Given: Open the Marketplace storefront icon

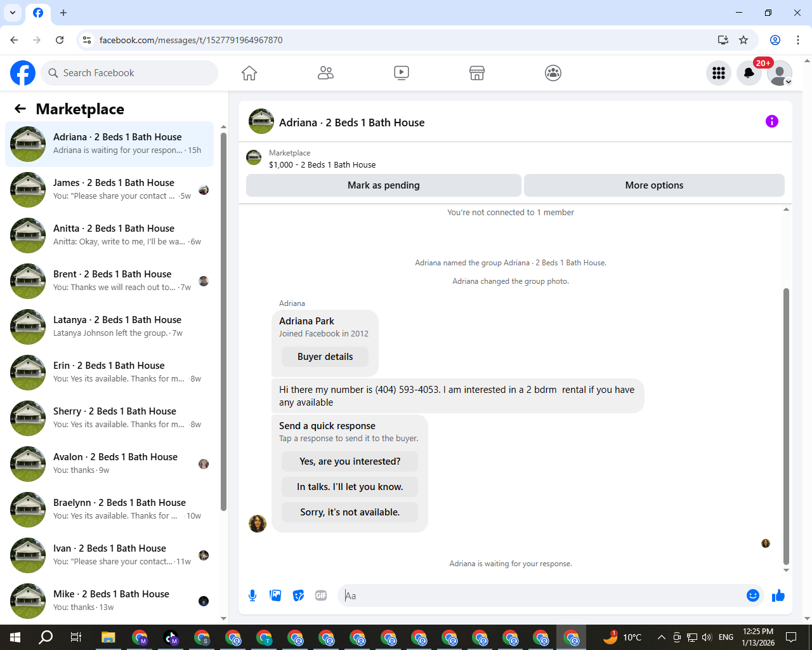Looking at the screenshot, I should pyautogui.click(x=477, y=73).
